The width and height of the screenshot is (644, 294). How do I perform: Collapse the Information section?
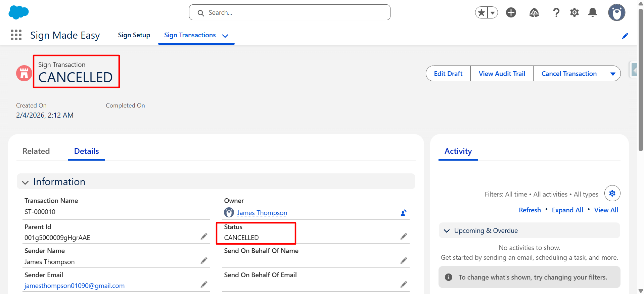25,182
